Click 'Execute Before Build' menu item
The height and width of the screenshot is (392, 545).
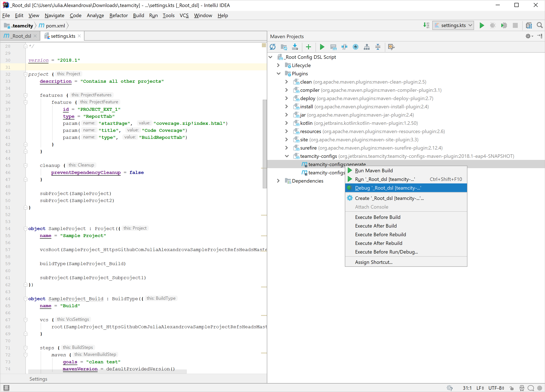[x=378, y=217]
